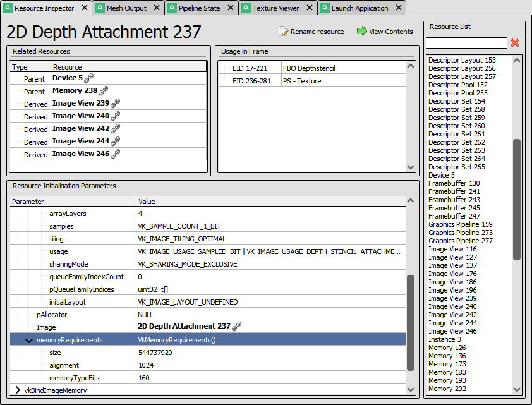Image resolution: width=532 pixels, height=405 pixels.
Task: Click the Texture Viewer tab icon
Action: 246,8
